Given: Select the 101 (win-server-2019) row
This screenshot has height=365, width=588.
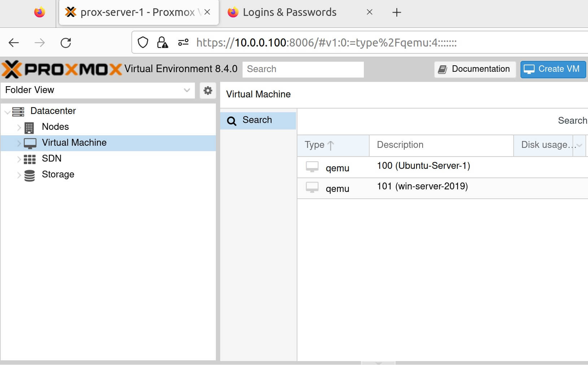Looking at the screenshot, I should coord(443,188).
